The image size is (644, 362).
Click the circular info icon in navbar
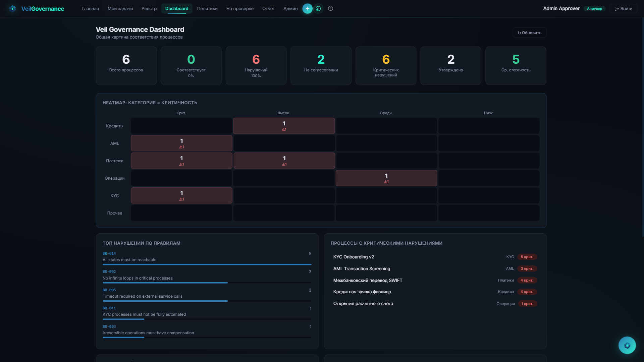330,9
